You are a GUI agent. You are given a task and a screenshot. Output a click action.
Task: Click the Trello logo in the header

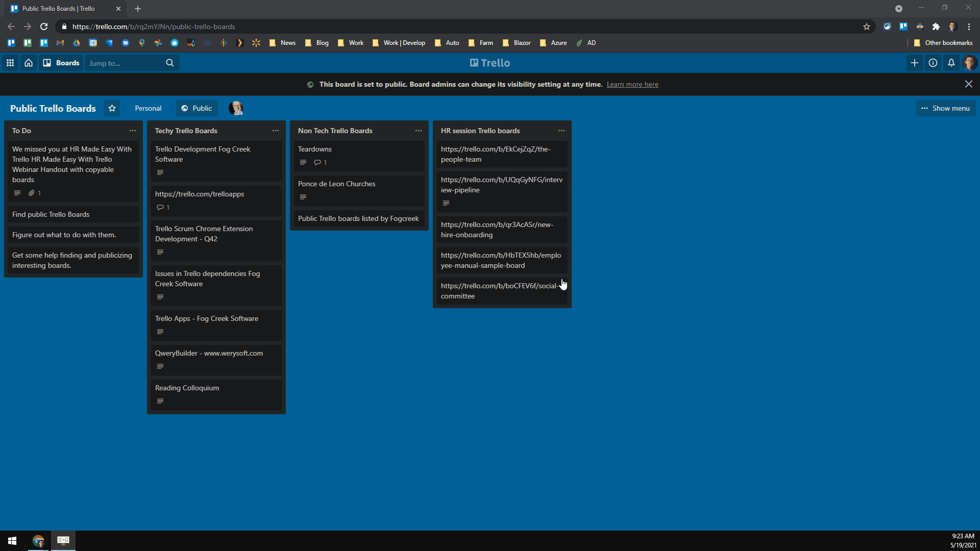click(489, 63)
